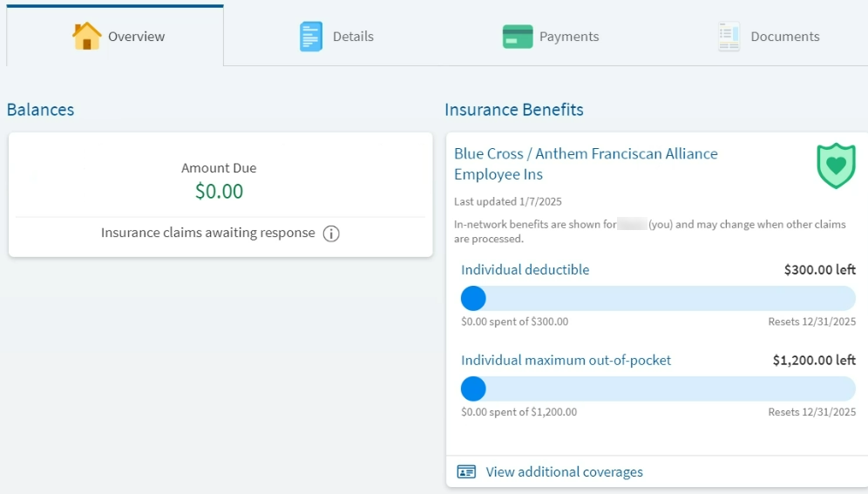Click the green credit card Payments icon
This screenshot has height=494, width=868.
pyautogui.click(x=518, y=37)
